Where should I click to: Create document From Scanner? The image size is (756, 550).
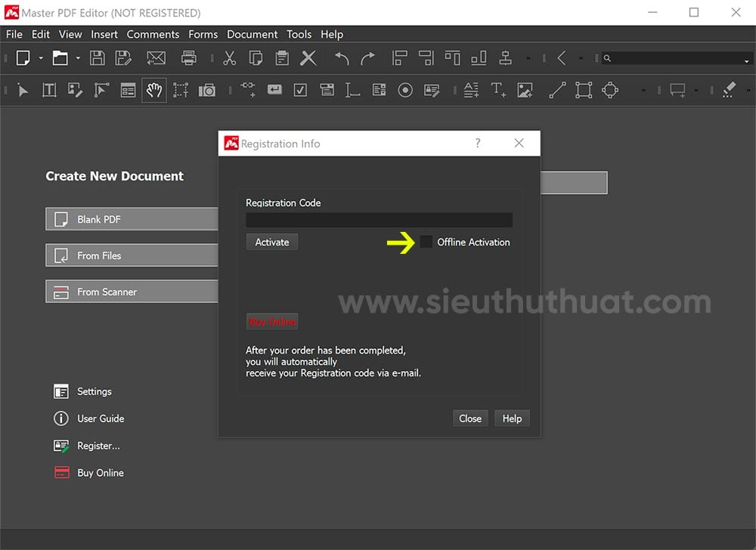click(132, 292)
